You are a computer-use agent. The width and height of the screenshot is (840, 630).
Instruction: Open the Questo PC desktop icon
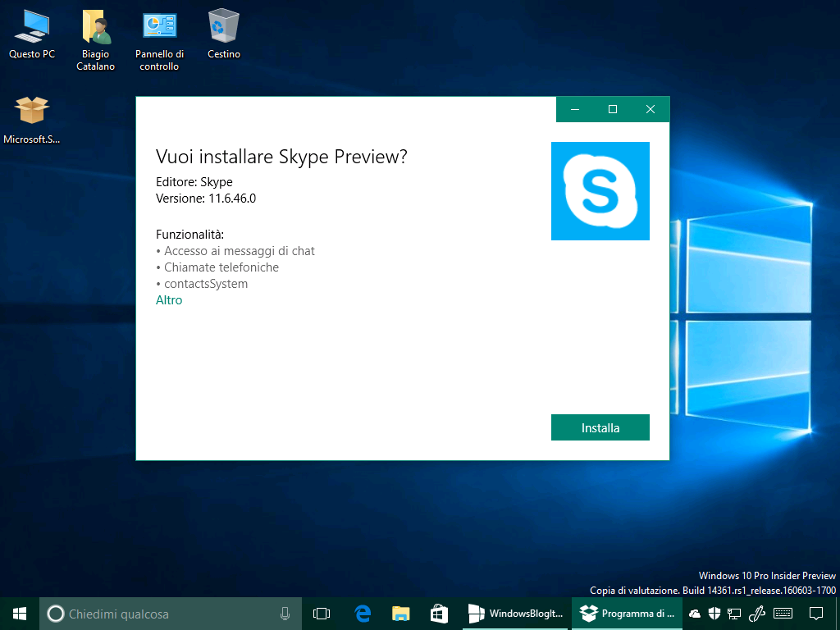pos(32,33)
